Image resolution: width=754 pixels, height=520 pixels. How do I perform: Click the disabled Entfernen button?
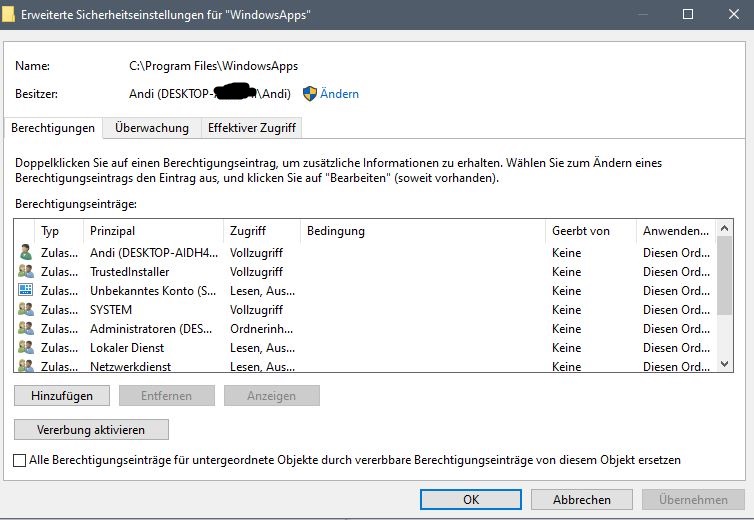tap(166, 395)
